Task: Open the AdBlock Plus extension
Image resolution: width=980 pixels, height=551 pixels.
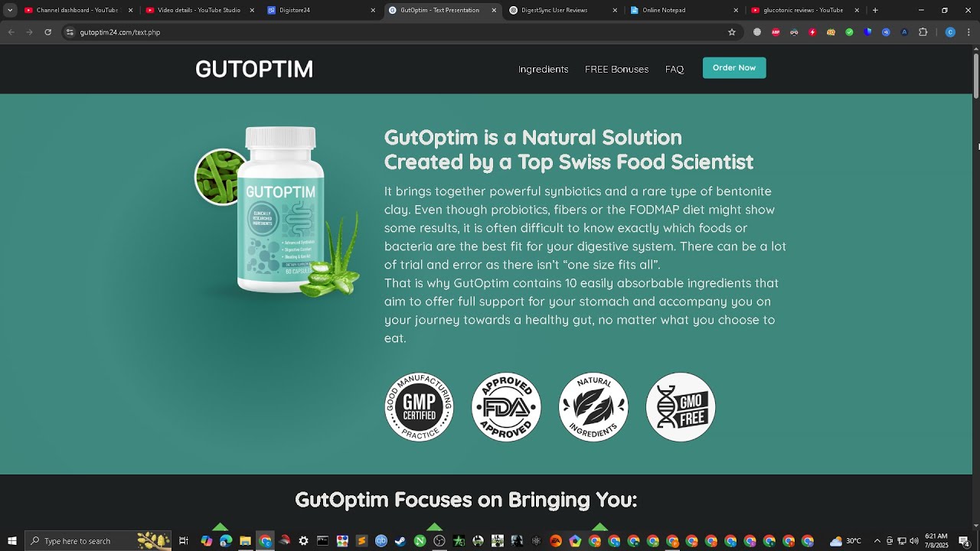Action: click(776, 32)
